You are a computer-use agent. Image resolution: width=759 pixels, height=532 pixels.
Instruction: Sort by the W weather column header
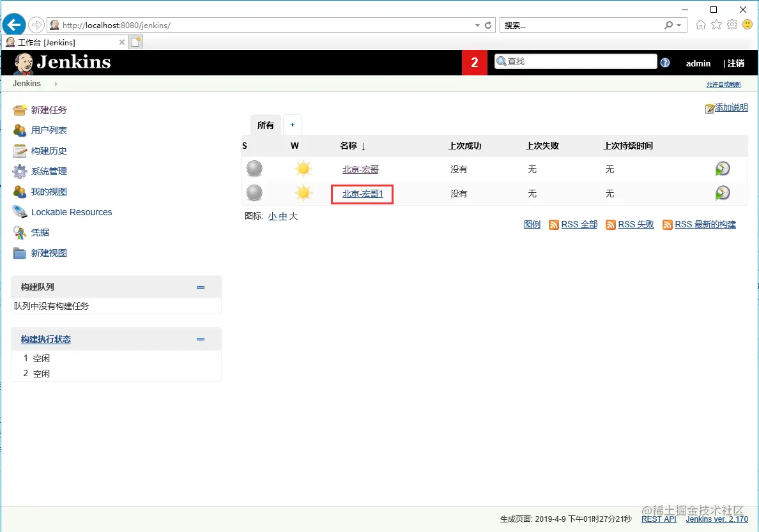click(x=295, y=146)
